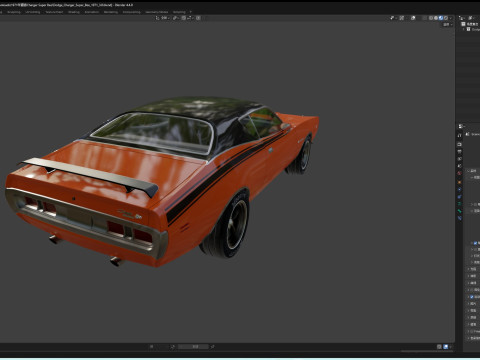Open the Tool properties tab
480x360 pixels.
[x=459, y=135]
